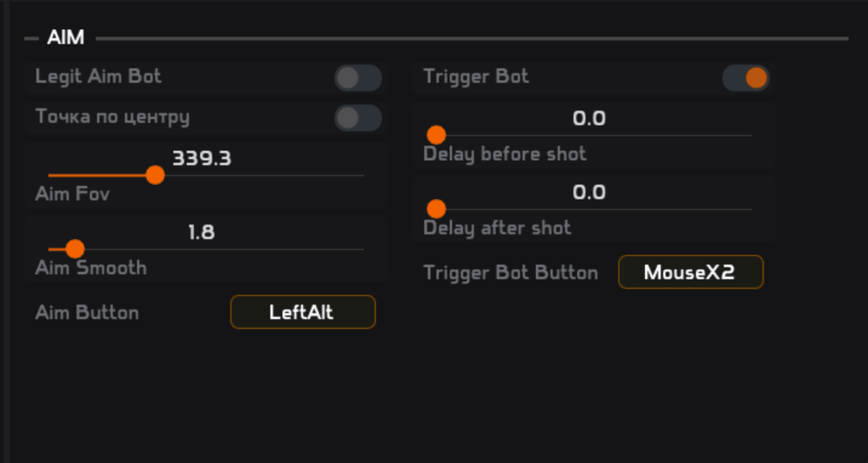The image size is (868, 463).
Task: Click the Delay after shot slider handle
Action: [436, 209]
